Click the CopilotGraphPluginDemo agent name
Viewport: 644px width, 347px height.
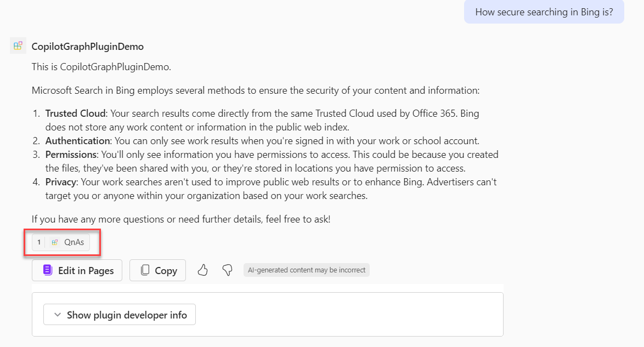pyautogui.click(x=88, y=47)
